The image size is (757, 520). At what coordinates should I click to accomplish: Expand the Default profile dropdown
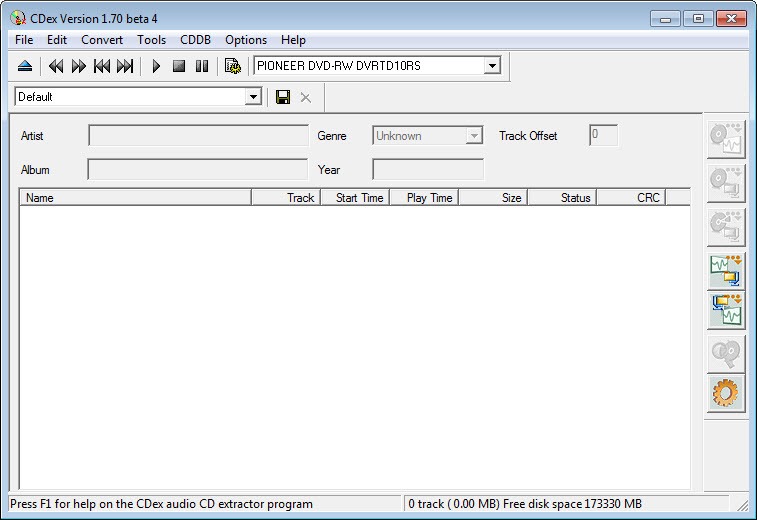253,97
